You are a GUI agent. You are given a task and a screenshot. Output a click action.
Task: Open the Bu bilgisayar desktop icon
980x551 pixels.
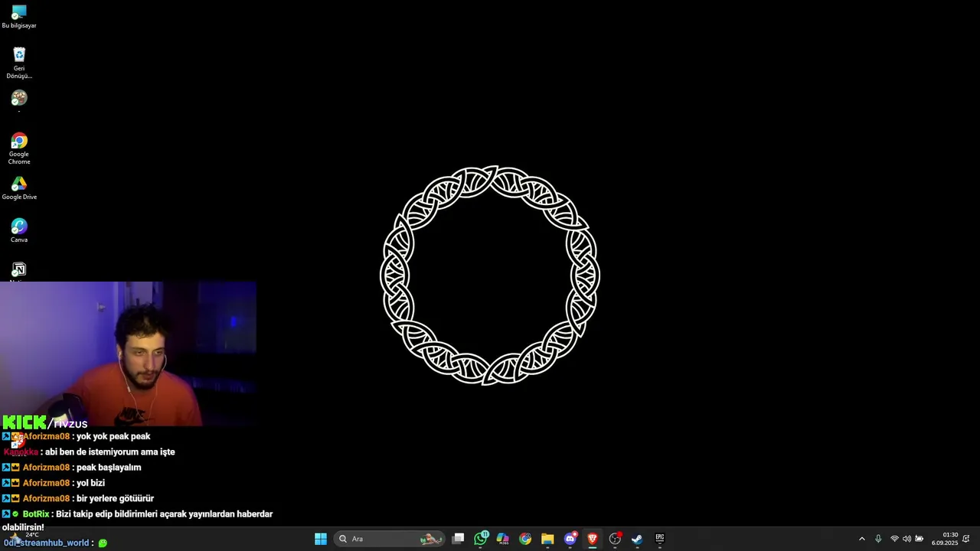pyautogui.click(x=19, y=17)
